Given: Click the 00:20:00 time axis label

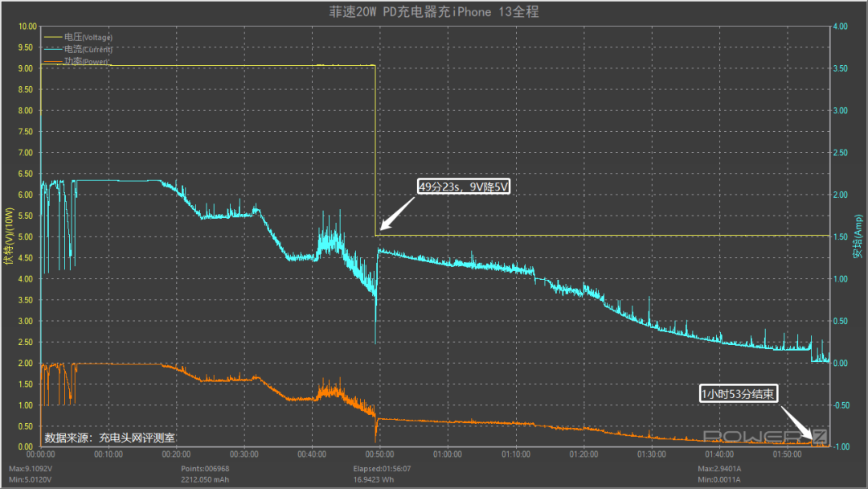Looking at the screenshot, I should pyautogui.click(x=176, y=454).
